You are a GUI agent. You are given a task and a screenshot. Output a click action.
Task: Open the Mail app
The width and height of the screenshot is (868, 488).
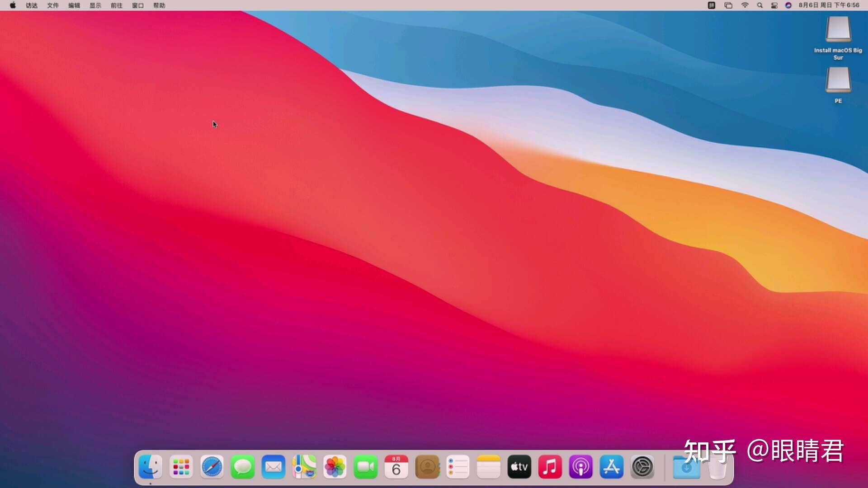(x=273, y=467)
